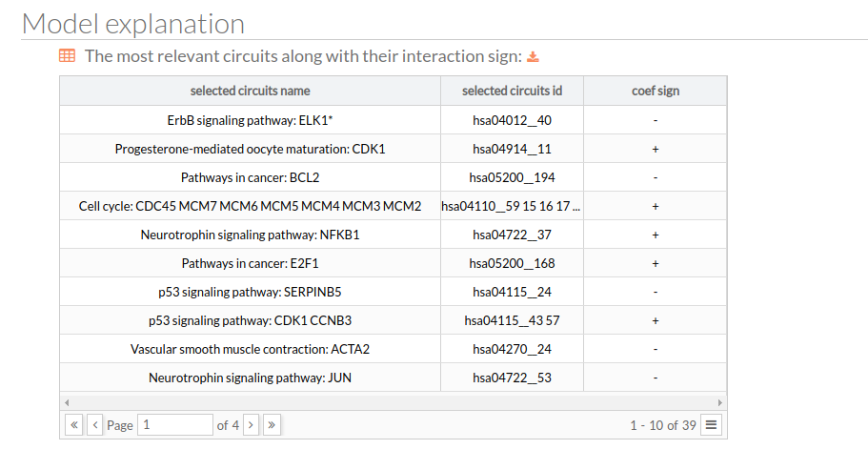Sort by selected circuits name column

[251, 91]
